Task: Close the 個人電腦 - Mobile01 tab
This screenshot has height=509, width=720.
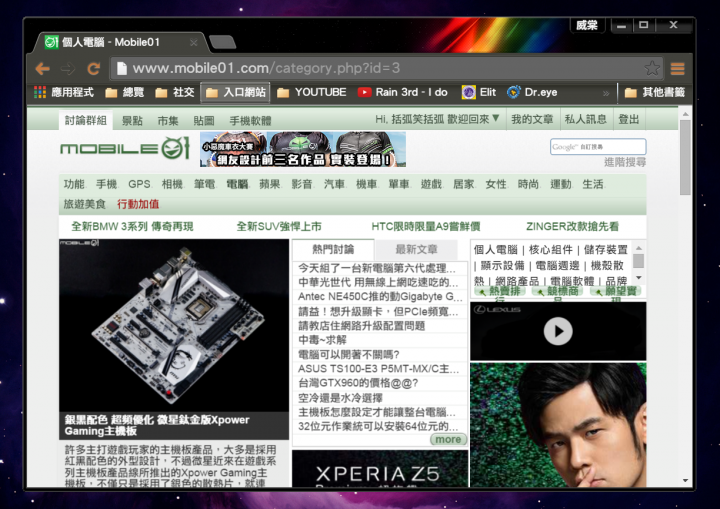Action: point(194,43)
